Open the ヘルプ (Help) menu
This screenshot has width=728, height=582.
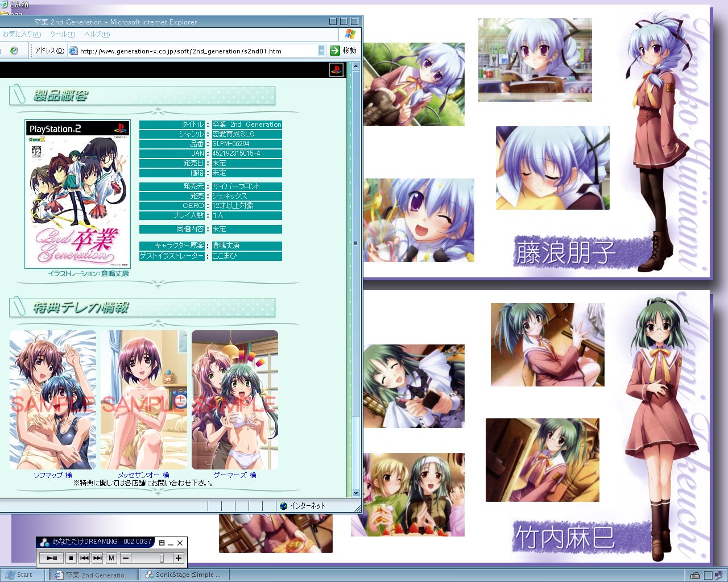tap(97, 34)
